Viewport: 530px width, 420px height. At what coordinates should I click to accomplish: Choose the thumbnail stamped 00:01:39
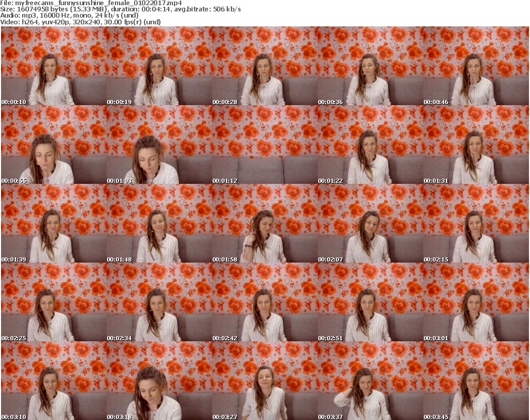[54, 224]
